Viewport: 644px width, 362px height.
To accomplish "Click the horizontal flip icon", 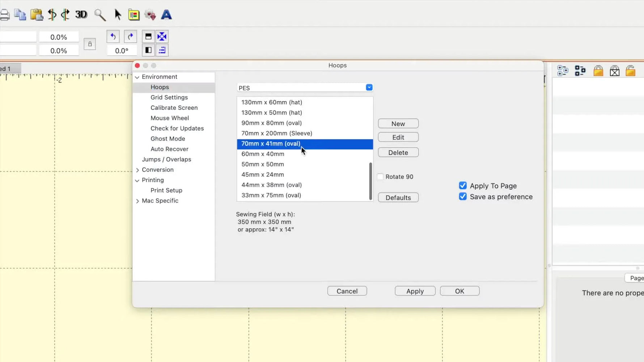I will tap(148, 50).
